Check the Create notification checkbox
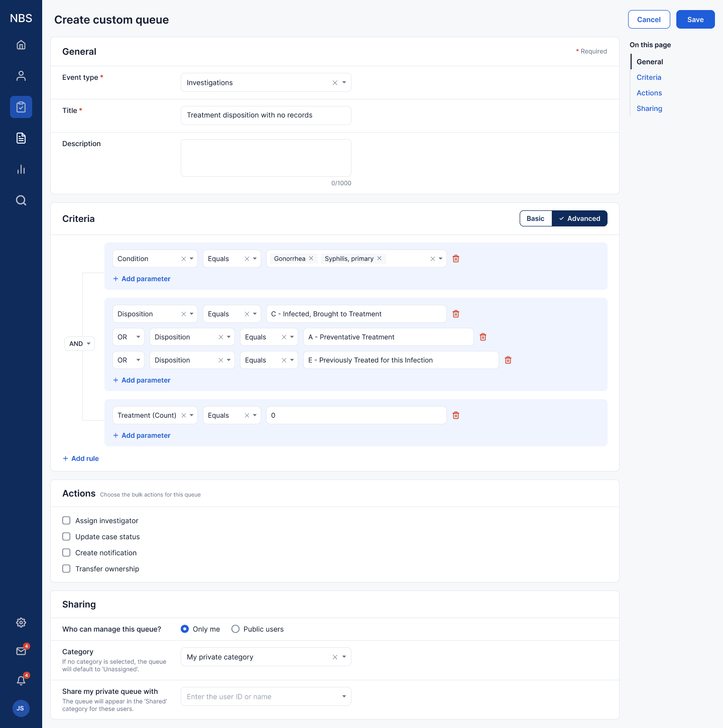This screenshot has height=728, width=723. (66, 553)
